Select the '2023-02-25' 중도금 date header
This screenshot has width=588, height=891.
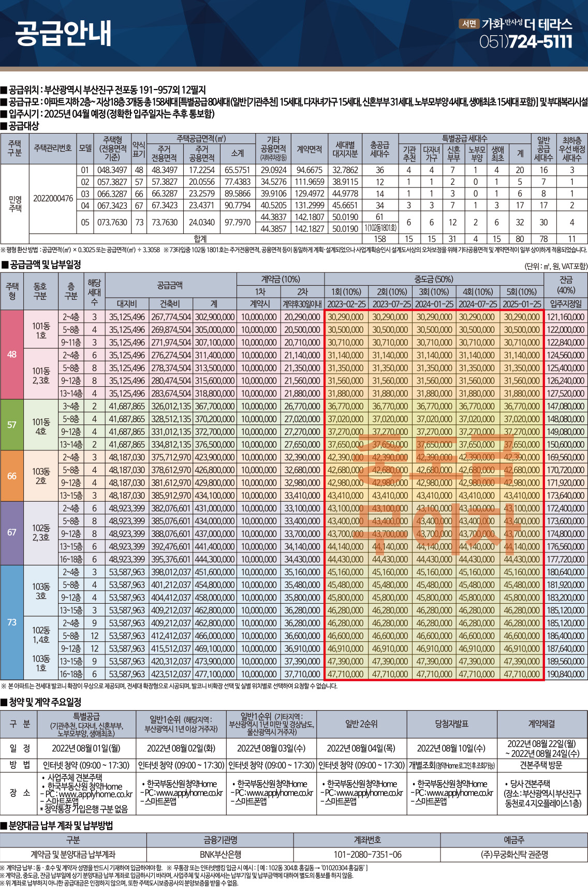(x=346, y=304)
